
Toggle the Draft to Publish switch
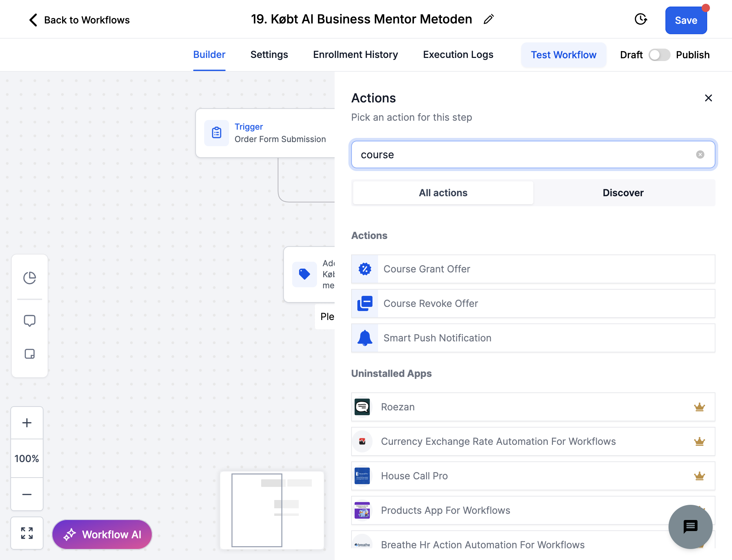pyautogui.click(x=659, y=55)
